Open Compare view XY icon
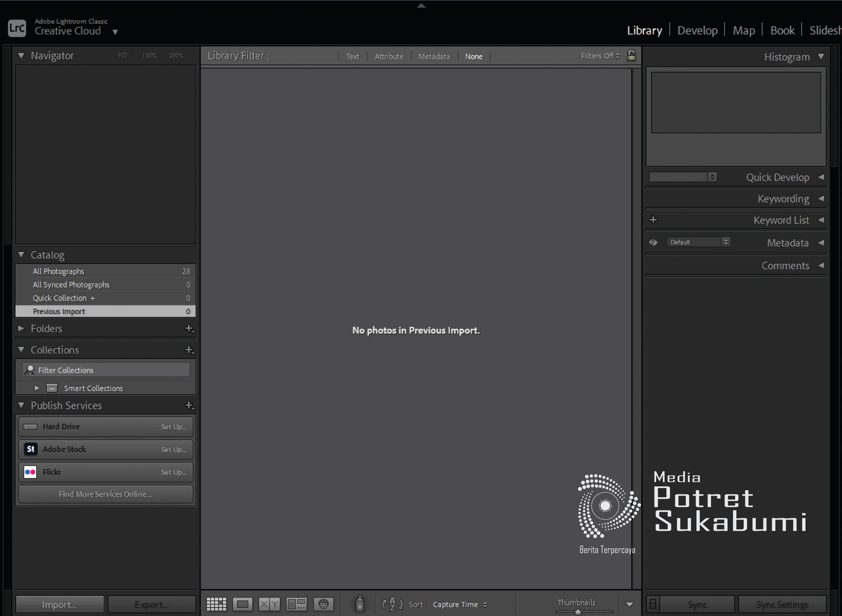The width and height of the screenshot is (842, 616). pos(269,604)
